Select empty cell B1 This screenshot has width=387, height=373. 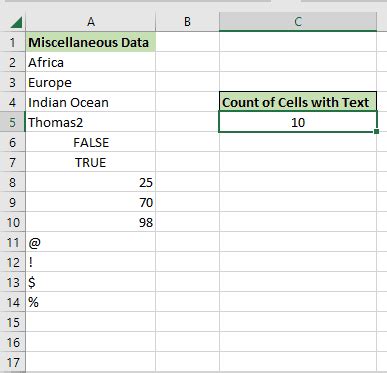[187, 42]
